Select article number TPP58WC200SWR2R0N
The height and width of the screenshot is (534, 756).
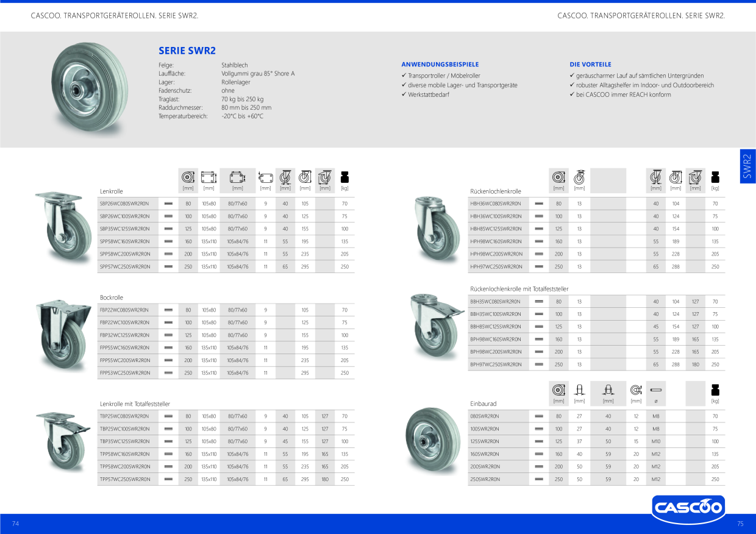(x=124, y=466)
